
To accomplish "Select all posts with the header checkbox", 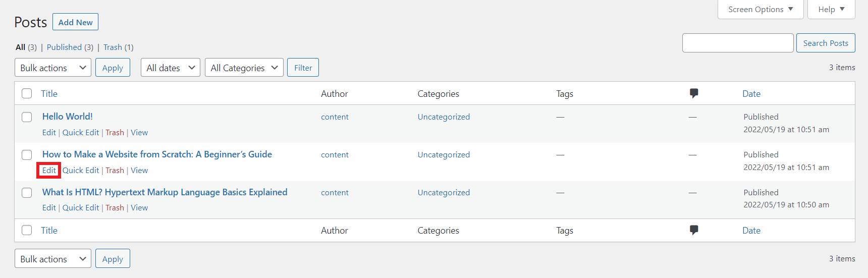I will click(x=27, y=93).
